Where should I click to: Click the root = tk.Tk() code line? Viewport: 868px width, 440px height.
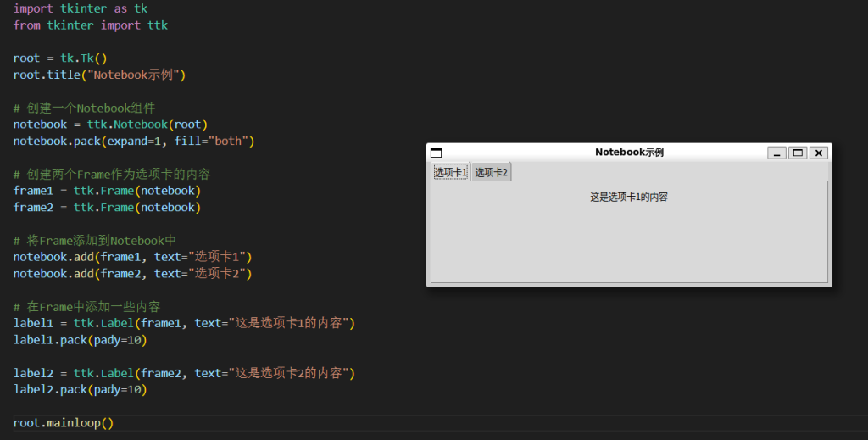pyautogui.click(x=60, y=58)
